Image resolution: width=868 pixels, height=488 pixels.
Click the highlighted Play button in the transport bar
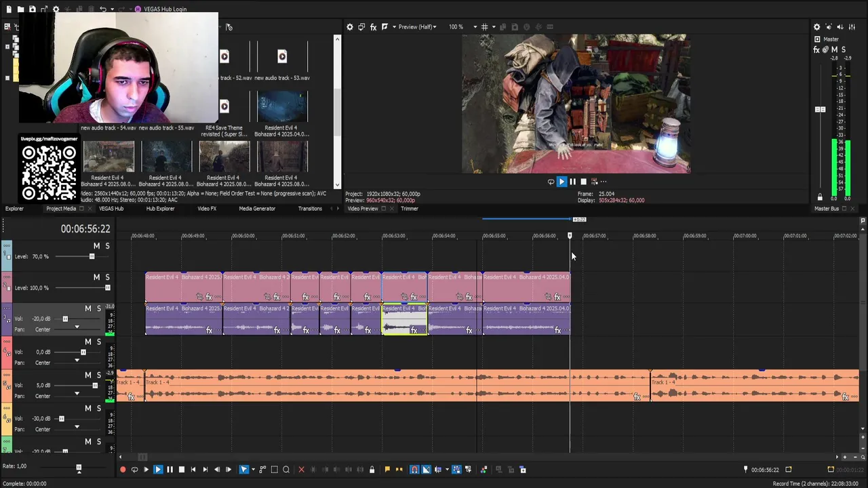pos(158,469)
